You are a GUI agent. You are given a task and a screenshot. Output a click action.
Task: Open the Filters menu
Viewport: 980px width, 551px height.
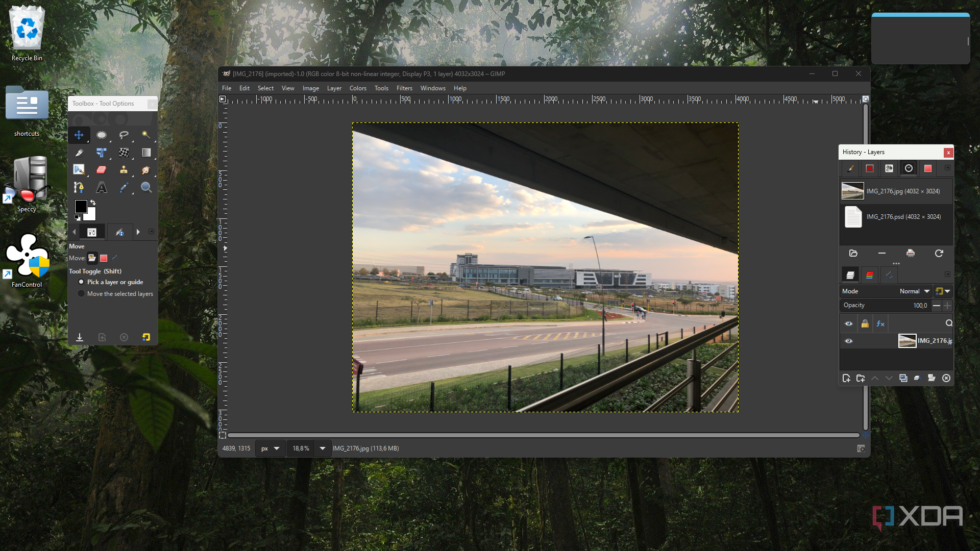coord(404,88)
